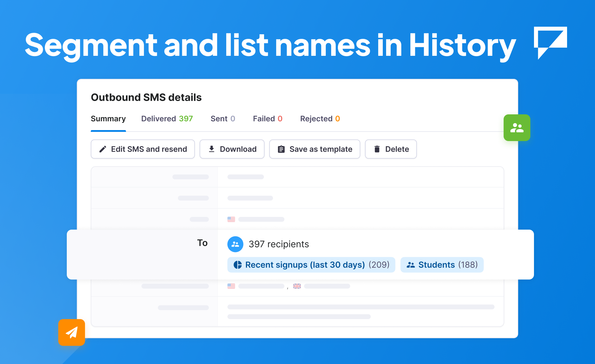Switch to the Delivered tab
The height and width of the screenshot is (364, 595).
(x=167, y=119)
